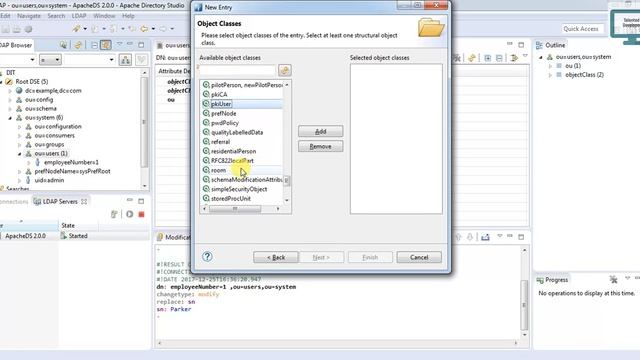The width and height of the screenshot is (640, 360).
Task: Select uid=admin entry in tree
Action: click(49, 180)
